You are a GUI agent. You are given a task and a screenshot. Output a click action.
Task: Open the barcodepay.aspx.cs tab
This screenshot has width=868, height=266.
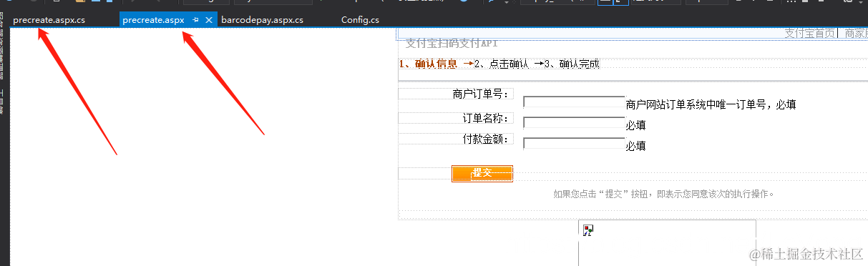(x=262, y=20)
